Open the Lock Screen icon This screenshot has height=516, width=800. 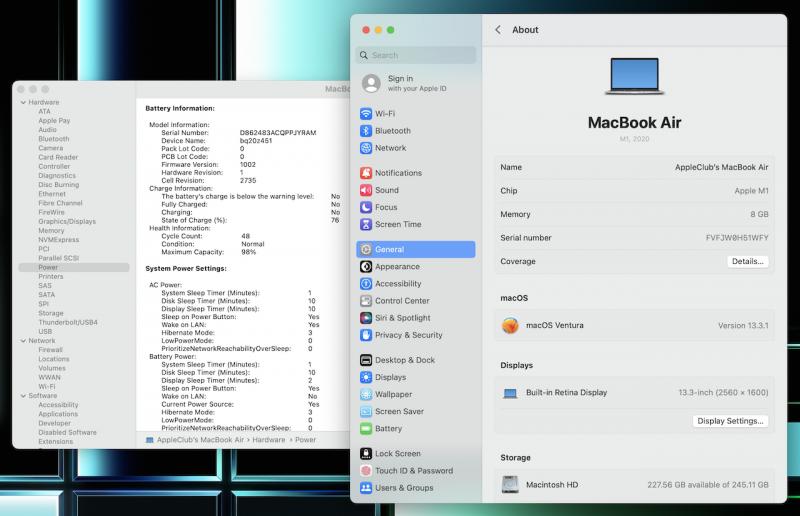[x=366, y=453]
